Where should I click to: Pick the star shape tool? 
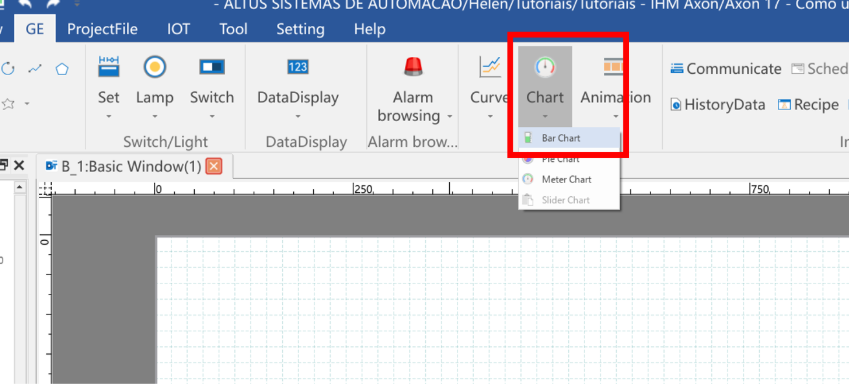(x=8, y=103)
